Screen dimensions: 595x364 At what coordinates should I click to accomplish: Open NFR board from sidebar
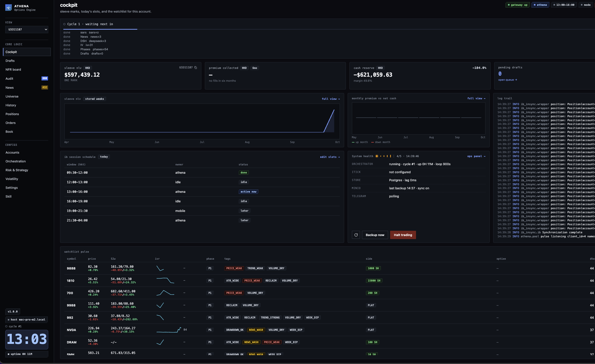[x=13, y=70]
